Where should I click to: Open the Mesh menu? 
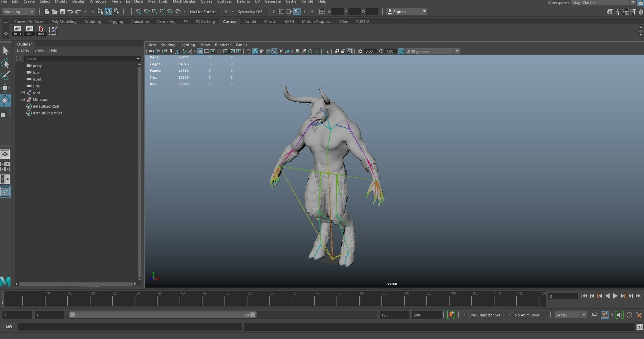(x=116, y=2)
